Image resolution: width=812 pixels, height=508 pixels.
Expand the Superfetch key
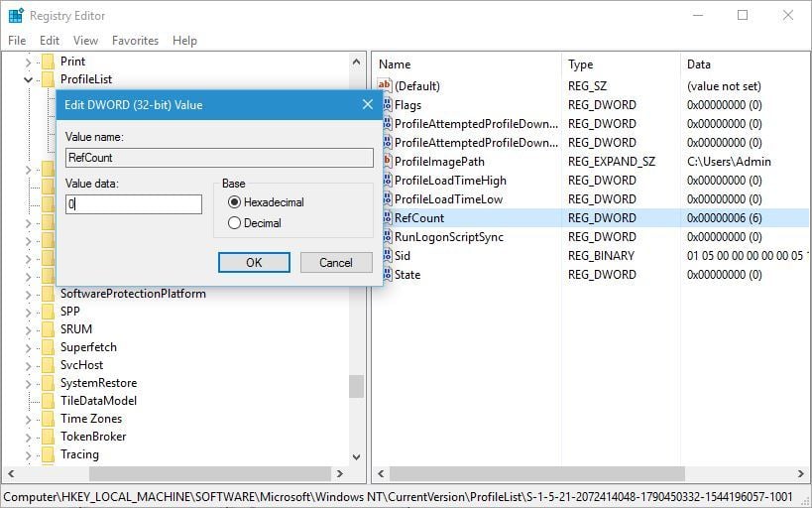point(28,348)
